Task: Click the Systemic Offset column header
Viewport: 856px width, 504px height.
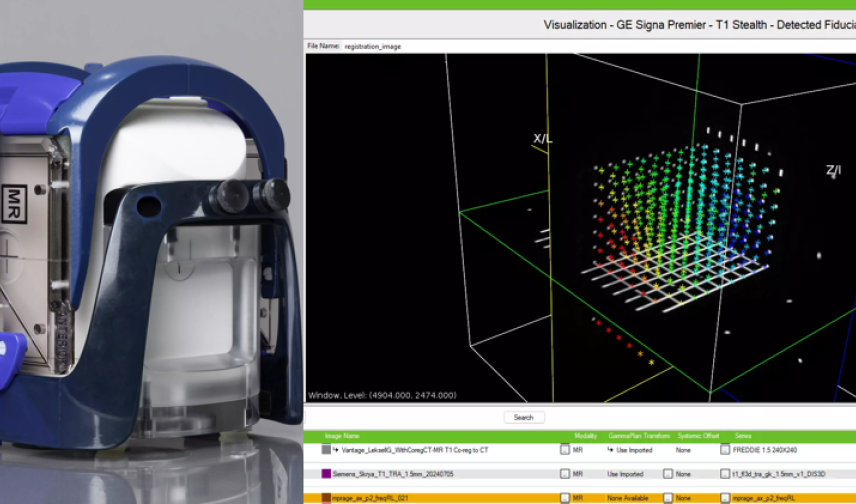Action: 690,436
